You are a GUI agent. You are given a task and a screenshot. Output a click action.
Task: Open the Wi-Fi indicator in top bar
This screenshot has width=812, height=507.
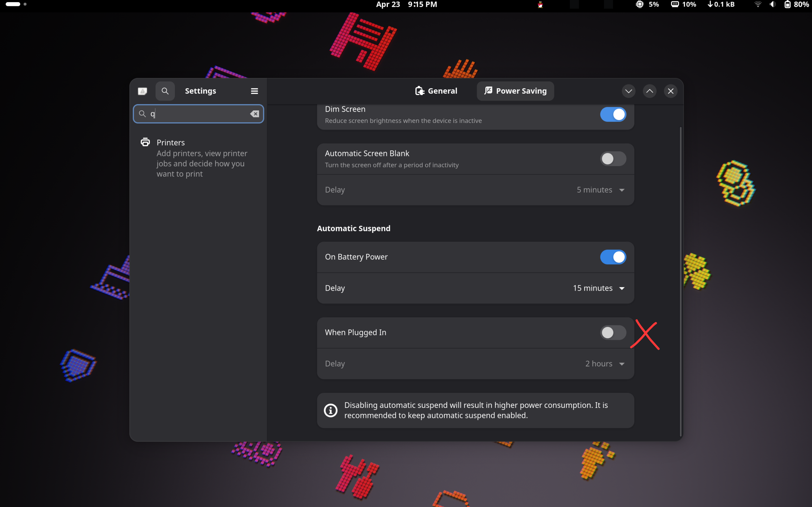(x=758, y=4)
